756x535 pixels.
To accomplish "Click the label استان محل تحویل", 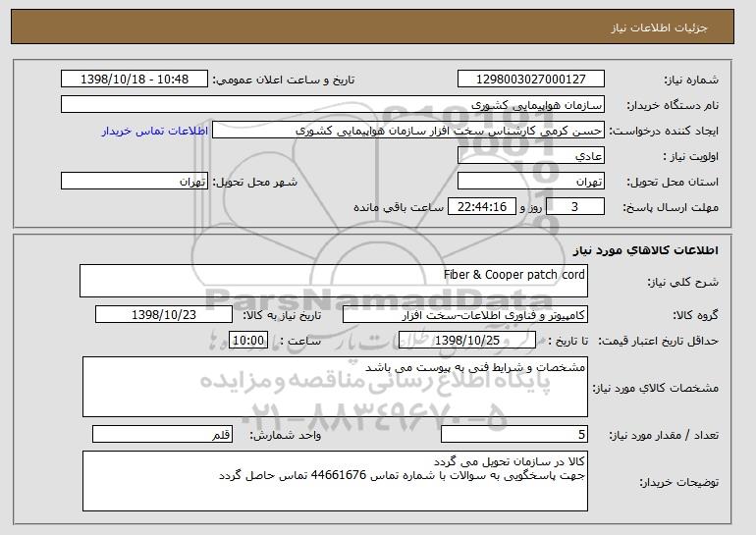I will [x=673, y=183].
